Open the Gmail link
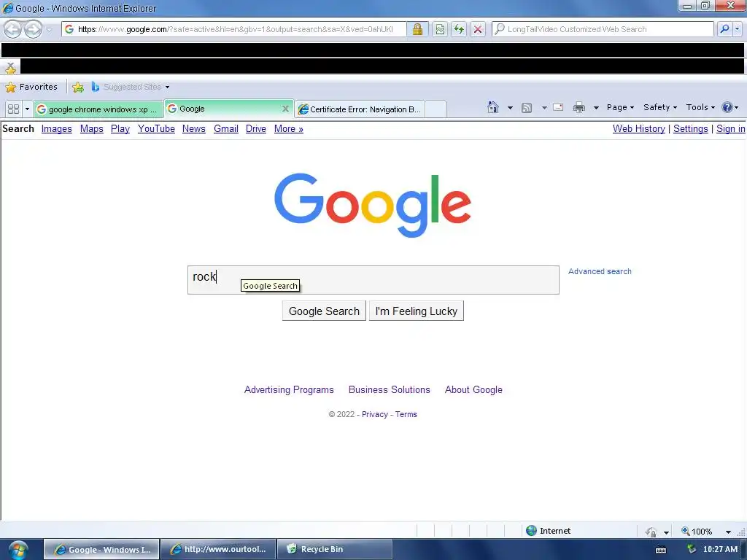The image size is (747, 560). tap(226, 128)
